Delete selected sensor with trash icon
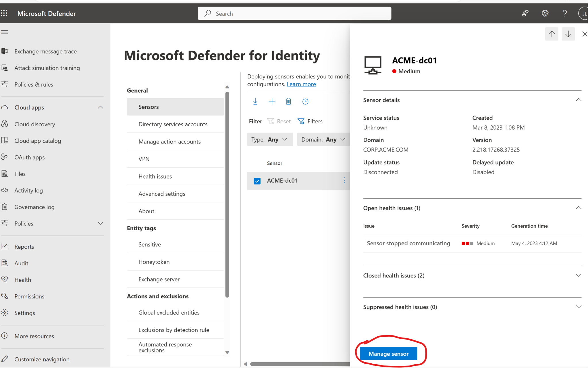This screenshot has height=368, width=588. [288, 101]
